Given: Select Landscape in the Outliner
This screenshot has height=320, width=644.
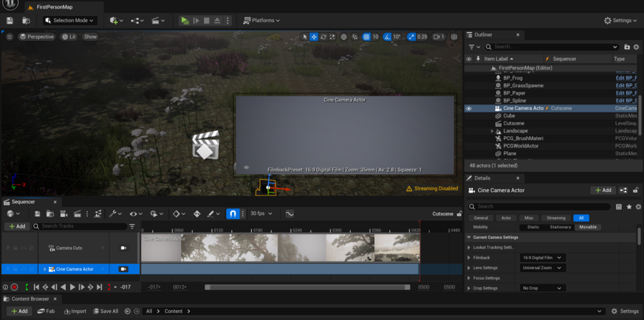Looking at the screenshot, I should [x=515, y=131].
